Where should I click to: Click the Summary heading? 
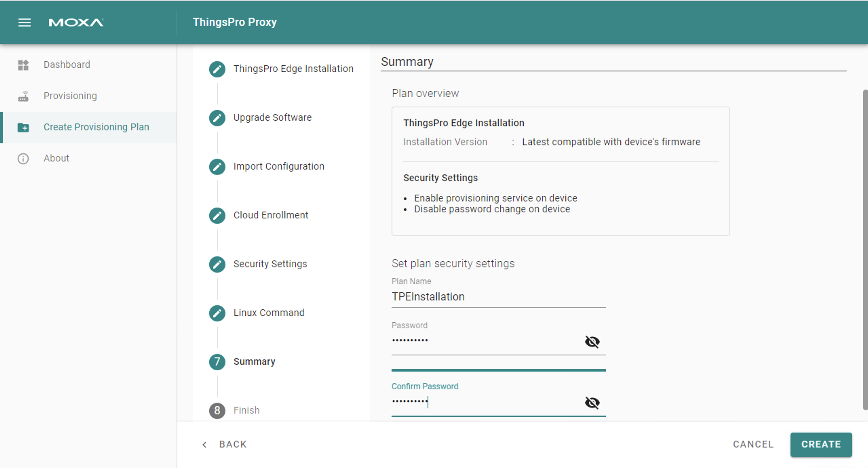[x=407, y=61]
